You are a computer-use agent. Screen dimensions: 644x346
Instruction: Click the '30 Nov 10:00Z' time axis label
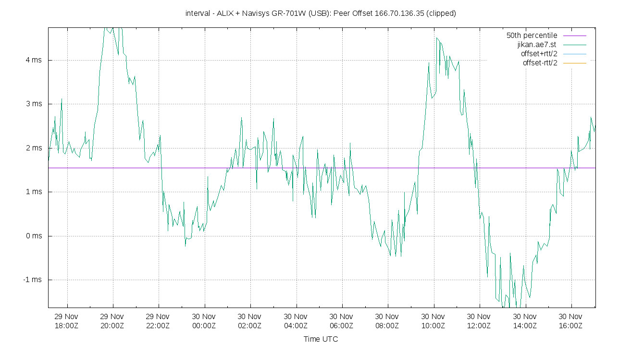pos(433,321)
